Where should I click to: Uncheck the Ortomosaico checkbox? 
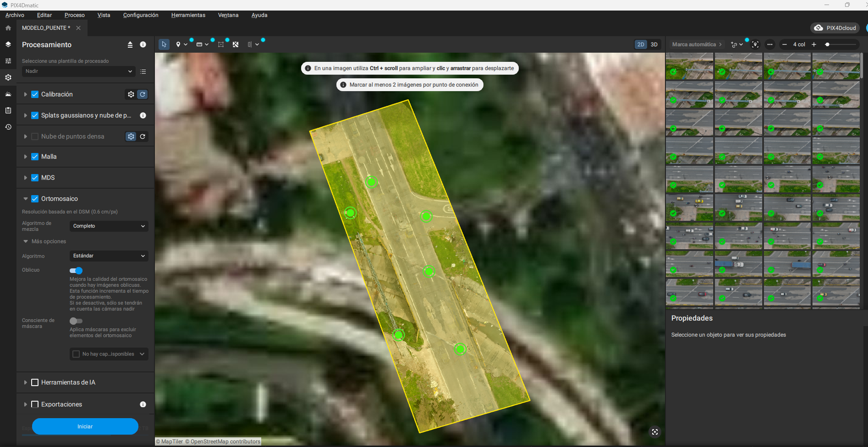click(x=35, y=199)
